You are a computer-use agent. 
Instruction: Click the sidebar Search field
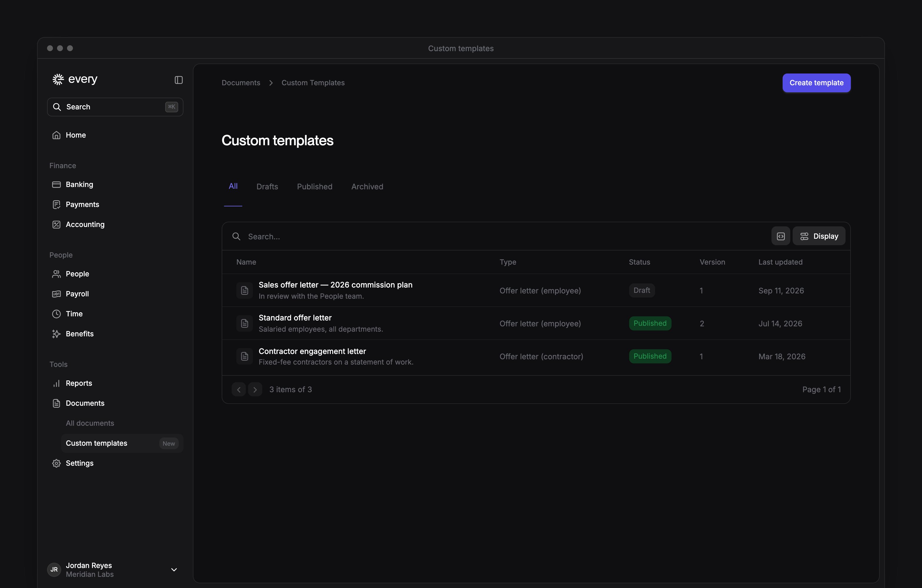pos(115,107)
